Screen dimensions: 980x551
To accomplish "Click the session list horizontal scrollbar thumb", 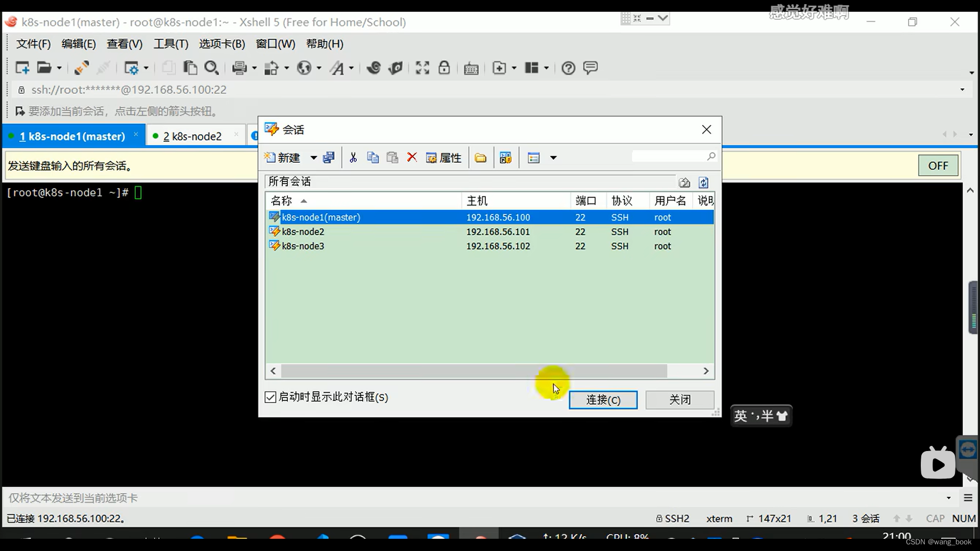I will 474,371.
